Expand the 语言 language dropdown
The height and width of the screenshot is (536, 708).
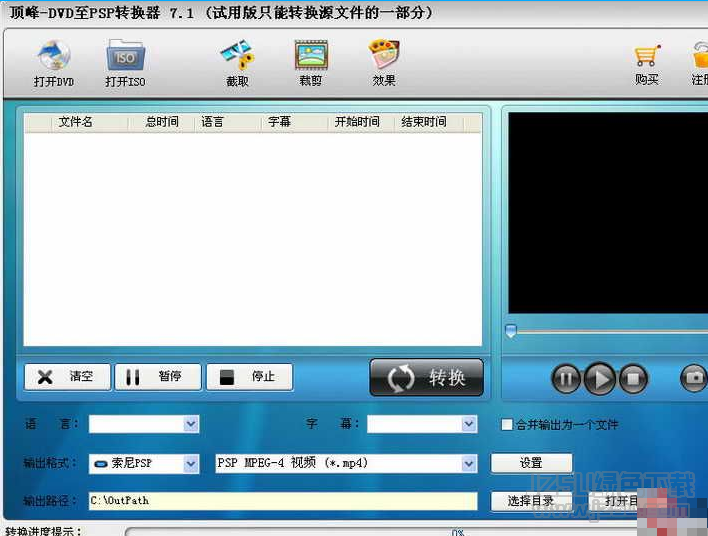point(191,424)
